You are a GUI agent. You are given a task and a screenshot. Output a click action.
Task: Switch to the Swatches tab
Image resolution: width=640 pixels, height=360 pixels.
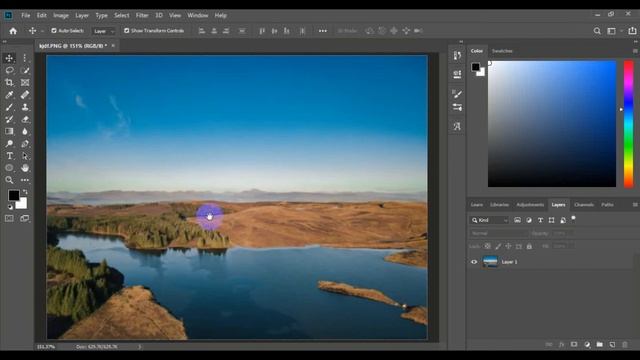pos(502,51)
